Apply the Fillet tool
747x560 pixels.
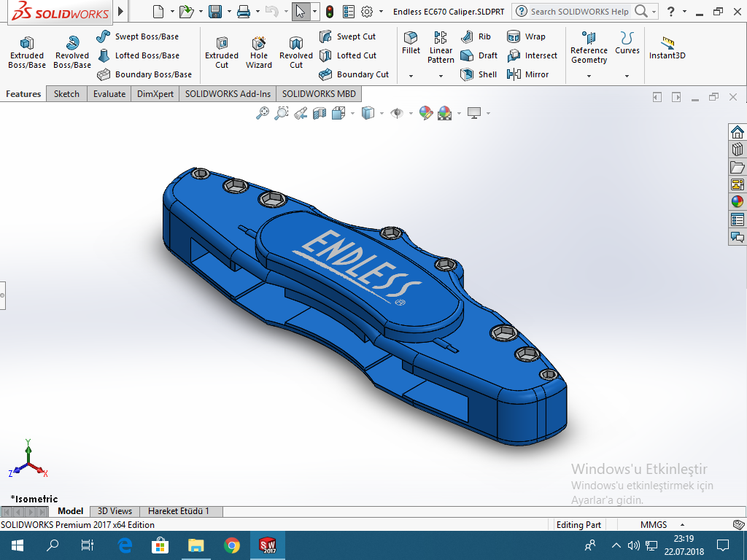click(x=411, y=43)
